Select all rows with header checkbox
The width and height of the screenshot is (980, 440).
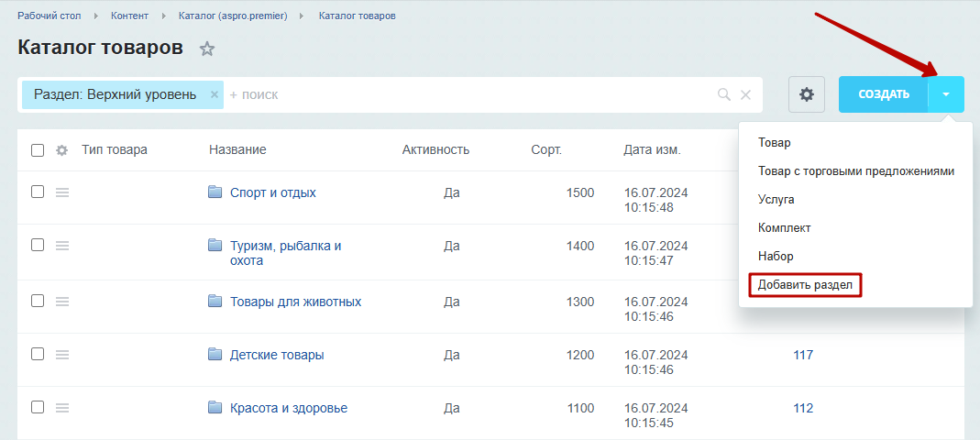point(38,150)
